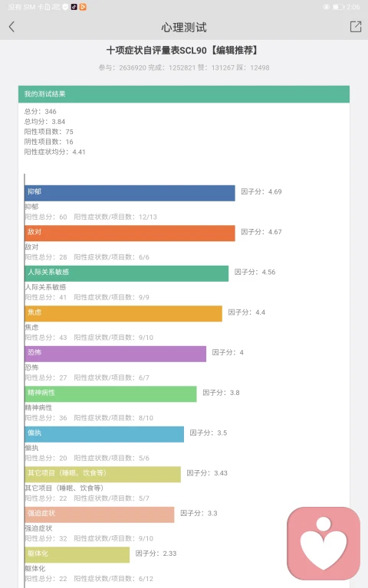Tap the eye comfort status icon
368x588 pixels.
[327, 7]
